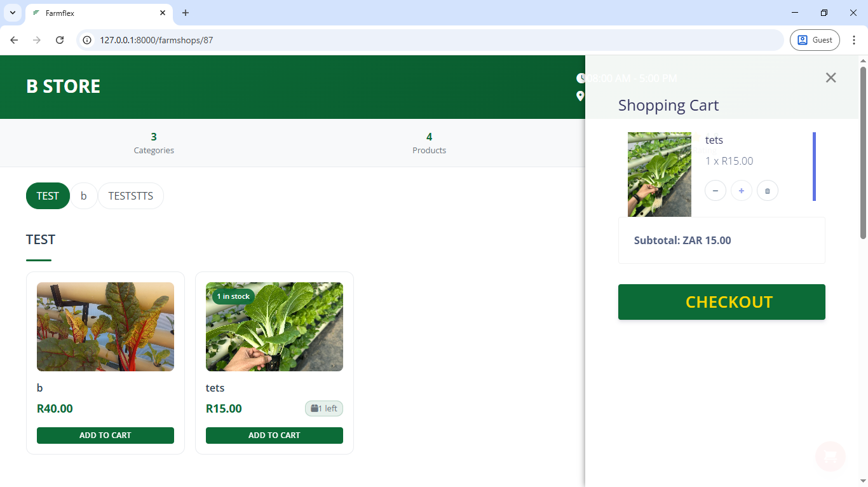This screenshot has height=487, width=868.
Task: View site information icon in address bar
Action: (88, 40)
